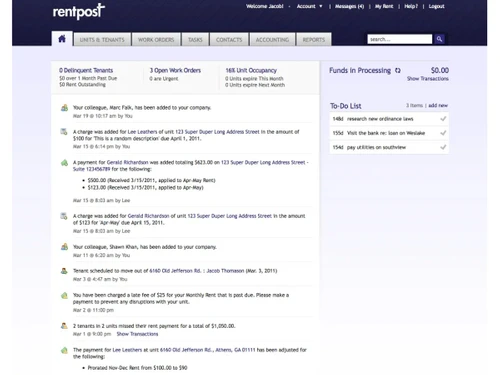500x375 pixels.
Task: Refresh Funds in Processing icon
Action: pyautogui.click(x=398, y=70)
